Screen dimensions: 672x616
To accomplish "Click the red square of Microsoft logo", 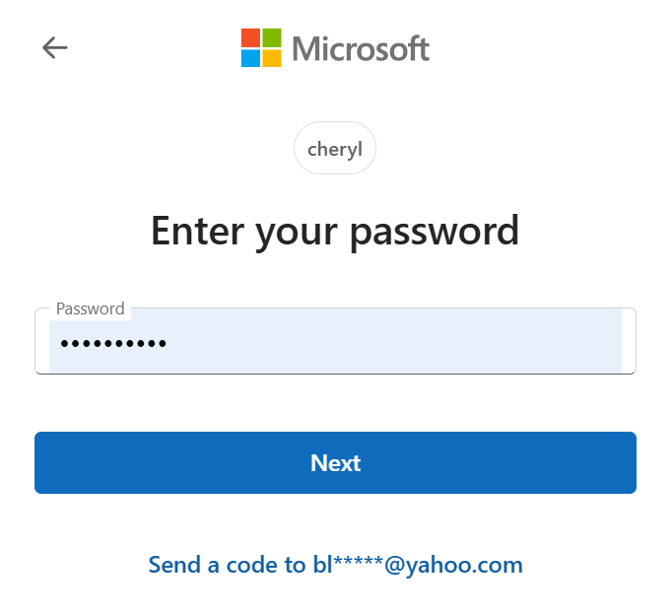I will pyautogui.click(x=250, y=37).
